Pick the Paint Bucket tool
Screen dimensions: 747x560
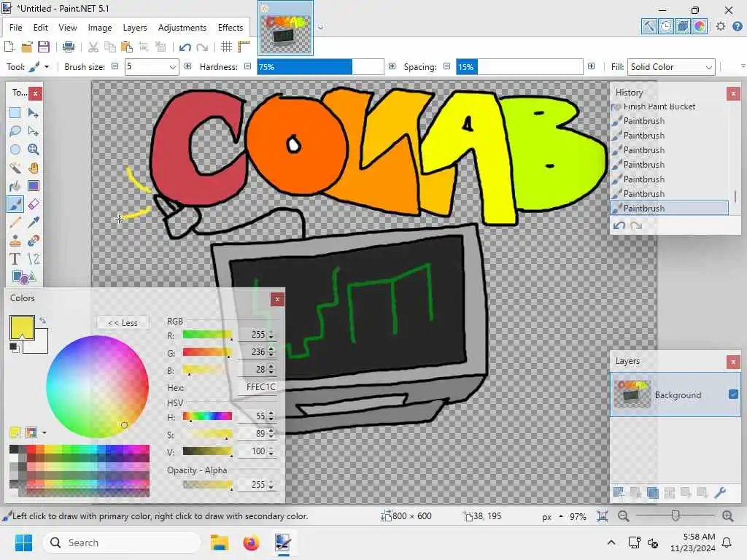(15, 186)
